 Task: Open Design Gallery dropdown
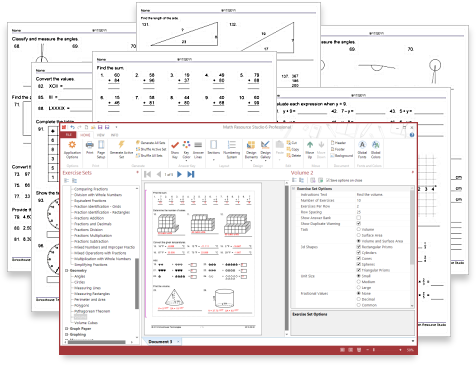coord(265,150)
